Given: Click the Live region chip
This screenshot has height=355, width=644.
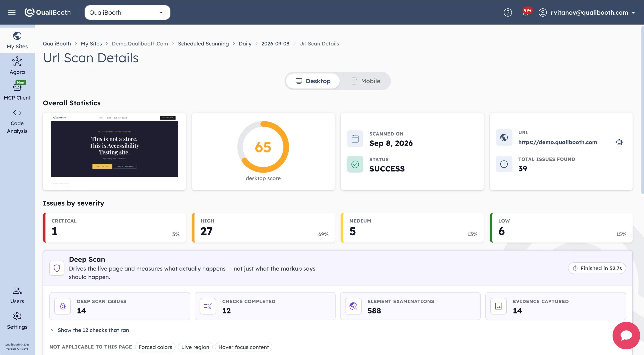Looking at the screenshot, I should click(195, 347).
